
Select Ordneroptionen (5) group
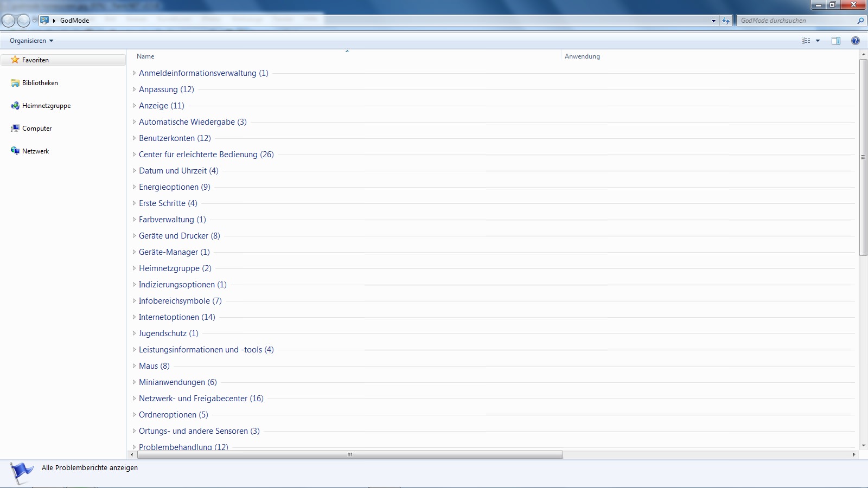coord(174,415)
